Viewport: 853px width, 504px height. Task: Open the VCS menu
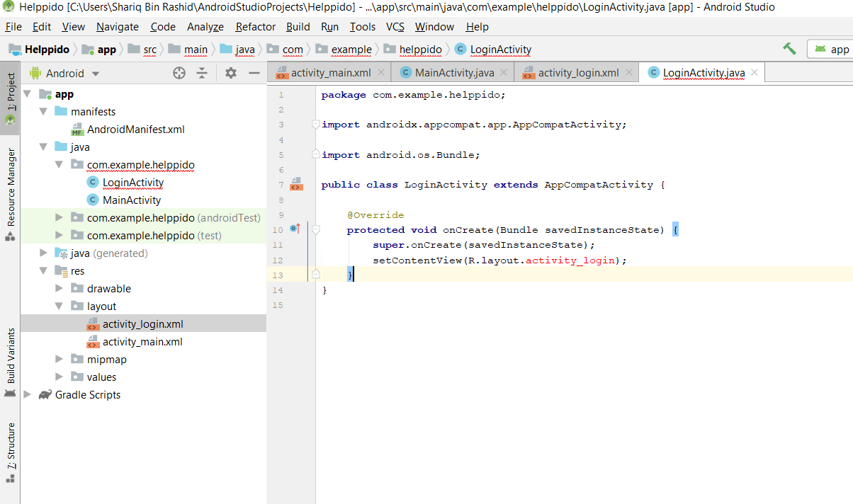[x=395, y=27]
